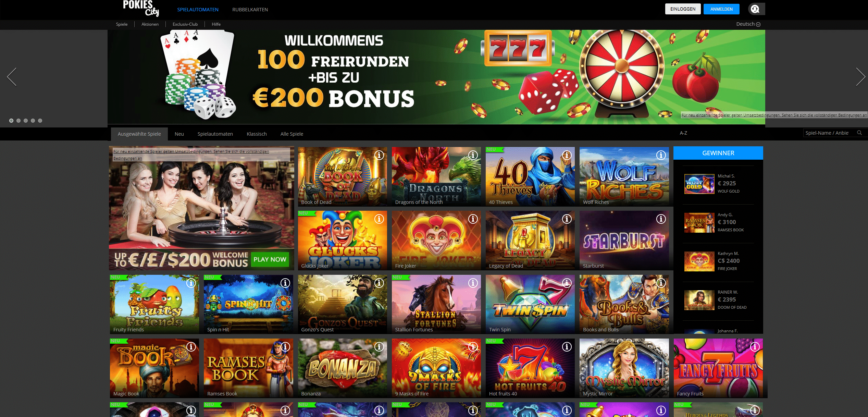Select the last banner carousel dot
Viewport: 868px width, 417px height.
tap(40, 121)
